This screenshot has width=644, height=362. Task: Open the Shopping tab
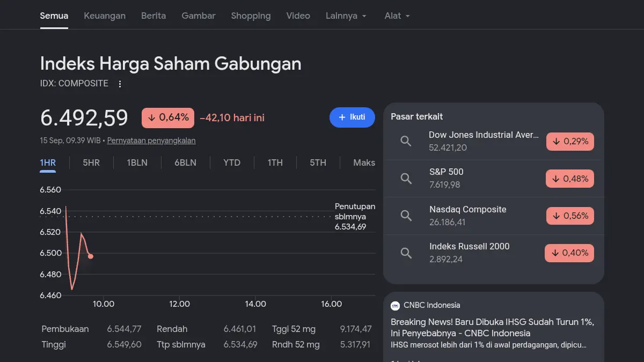click(x=251, y=16)
